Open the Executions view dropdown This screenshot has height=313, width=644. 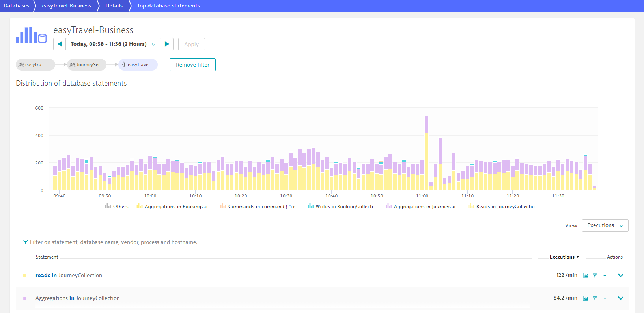point(605,225)
